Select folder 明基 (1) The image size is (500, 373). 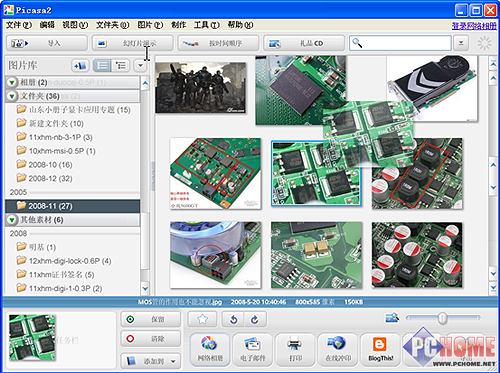[36, 247]
